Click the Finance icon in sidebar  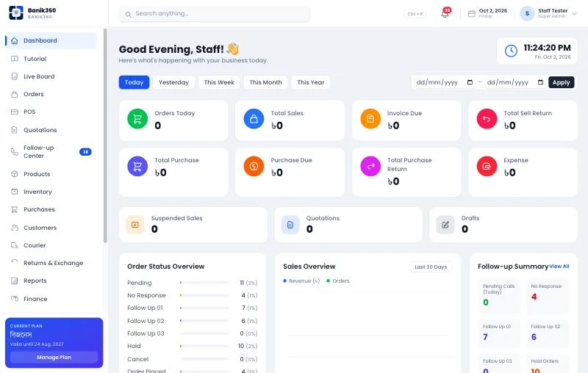pyautogui.click(x=15, y=299)
